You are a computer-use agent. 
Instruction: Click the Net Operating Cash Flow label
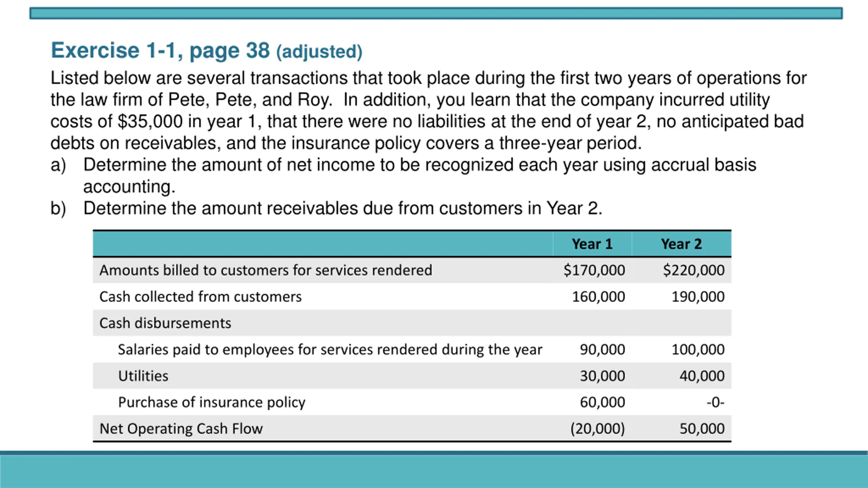tap(181, 429)
